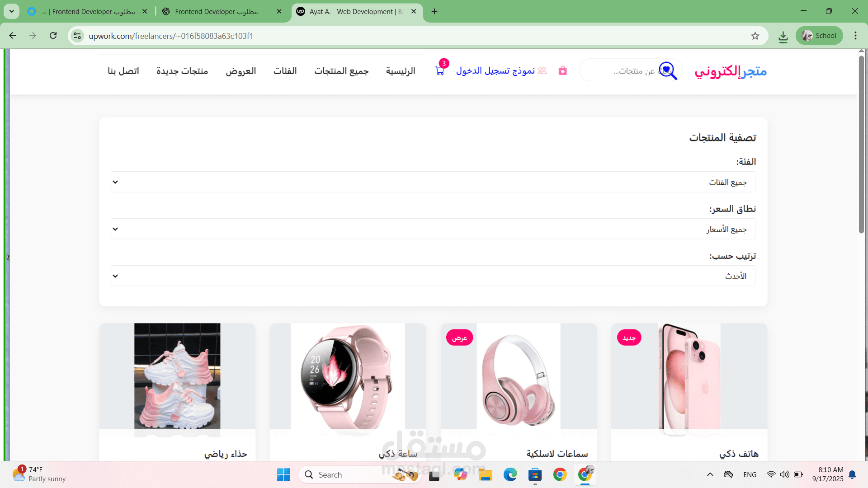Image resolution: width=868 pixels, height=488 pixels.
Task: Open the جميع الفئات category dropdown
Action: coord(433,182)
